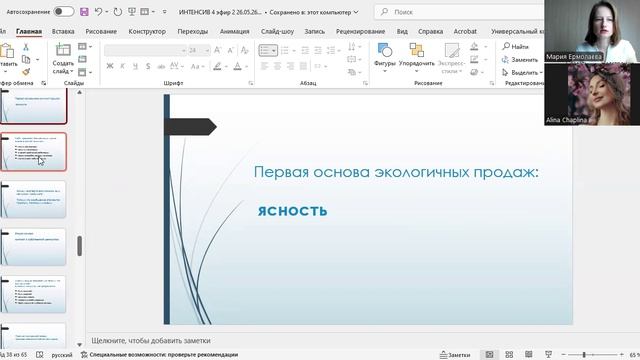Click the zoom slider handle
Screen dimensions: 640x360
coord(584,355)
